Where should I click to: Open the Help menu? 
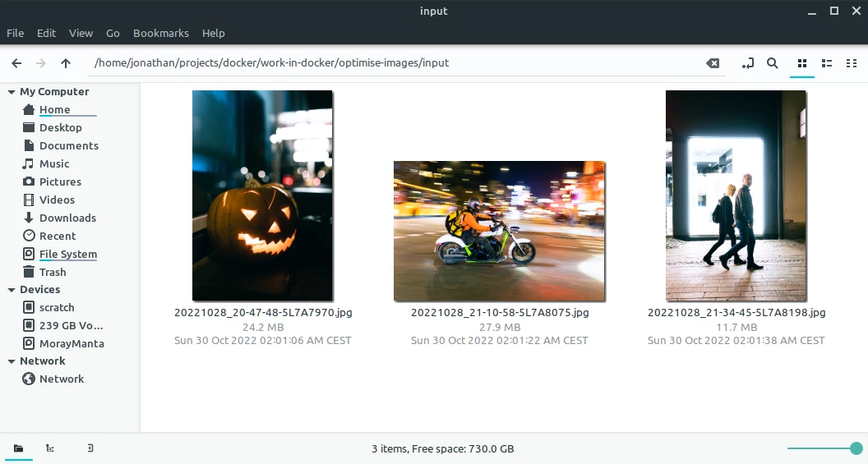pos(213,33)
